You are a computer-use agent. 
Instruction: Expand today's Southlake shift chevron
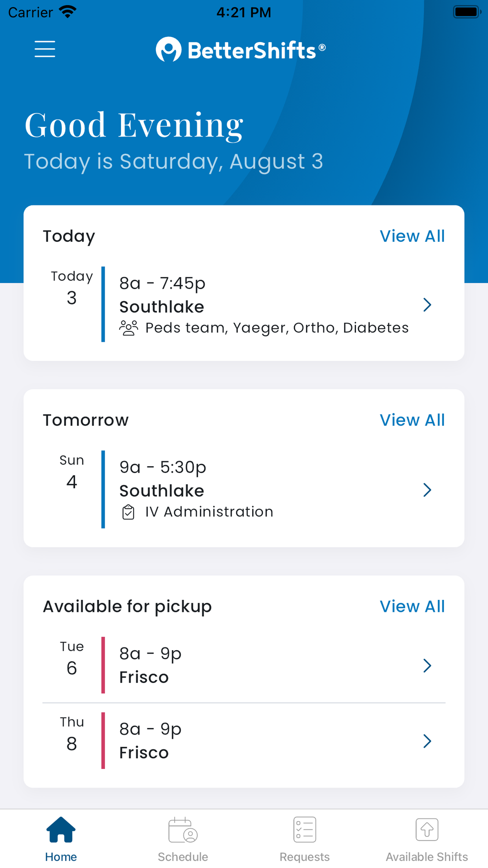[x=427, y=305]
